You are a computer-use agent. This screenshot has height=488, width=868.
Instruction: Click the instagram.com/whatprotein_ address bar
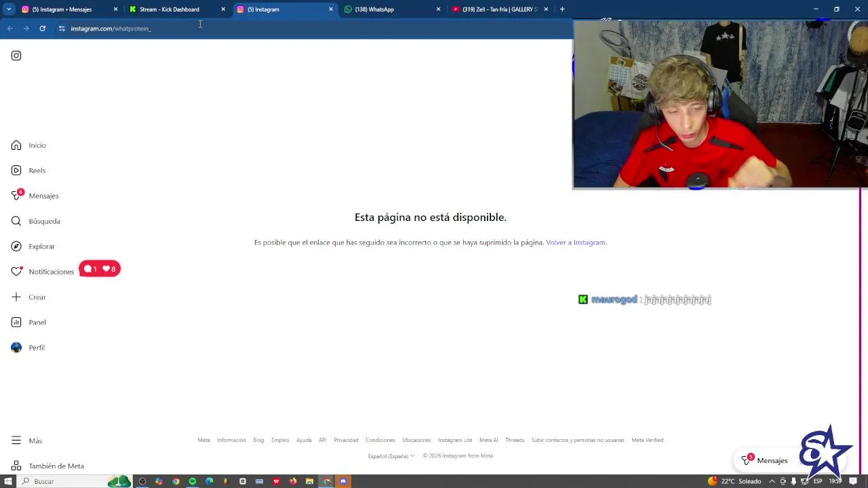312,28
